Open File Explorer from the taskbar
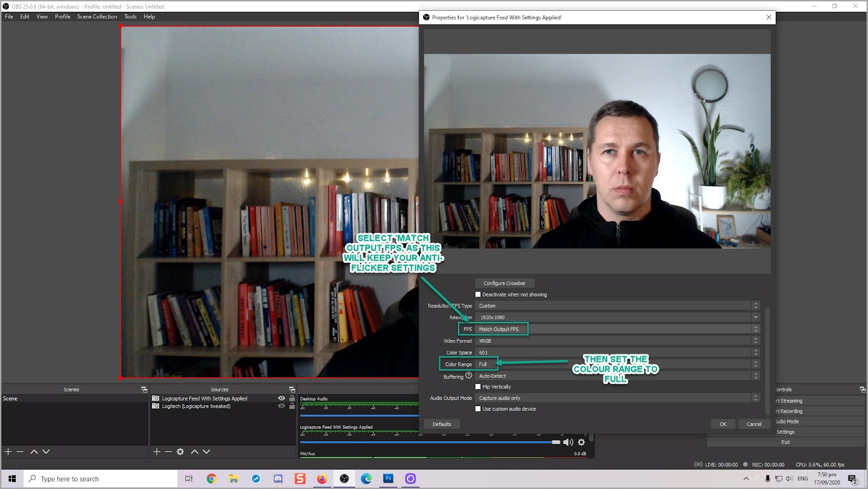This screenshot has height=489, width=868. pyautogui.click(x=233, y=479)
